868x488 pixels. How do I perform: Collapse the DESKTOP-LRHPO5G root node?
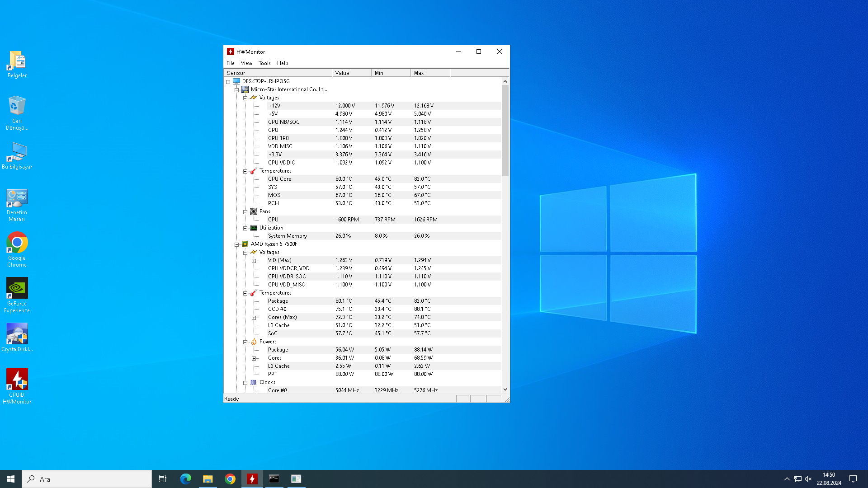(228, 82)
